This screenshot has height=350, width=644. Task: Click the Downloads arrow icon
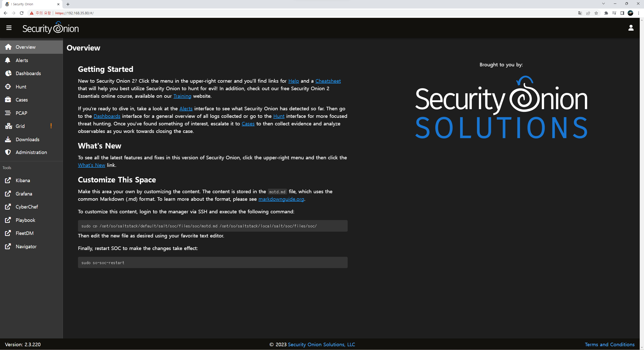[8, 139]
